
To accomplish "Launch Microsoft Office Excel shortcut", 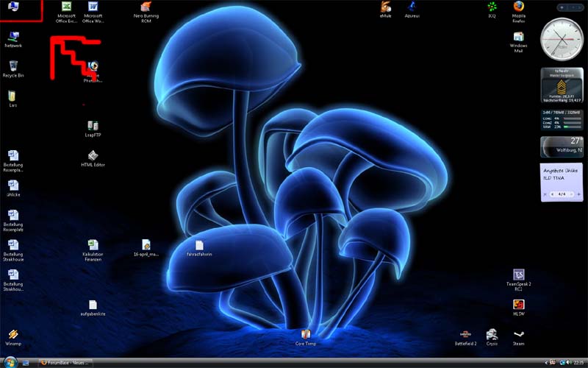I will [66, 12].
